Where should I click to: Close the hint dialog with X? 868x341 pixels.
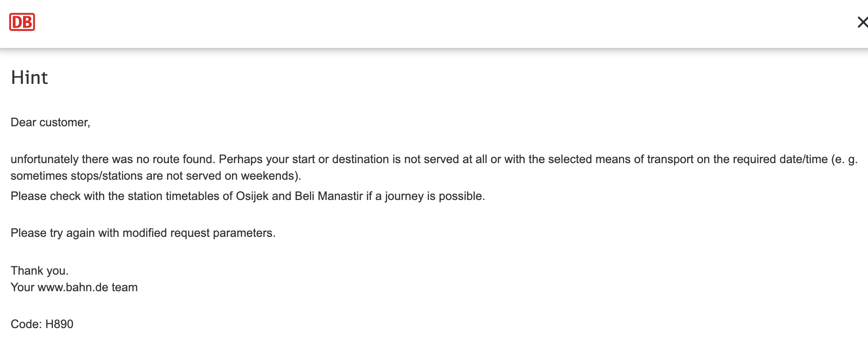(x=862, y=22)
